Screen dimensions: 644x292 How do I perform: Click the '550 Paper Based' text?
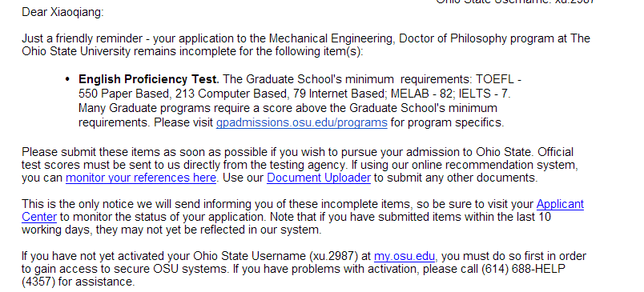point(123,94)
